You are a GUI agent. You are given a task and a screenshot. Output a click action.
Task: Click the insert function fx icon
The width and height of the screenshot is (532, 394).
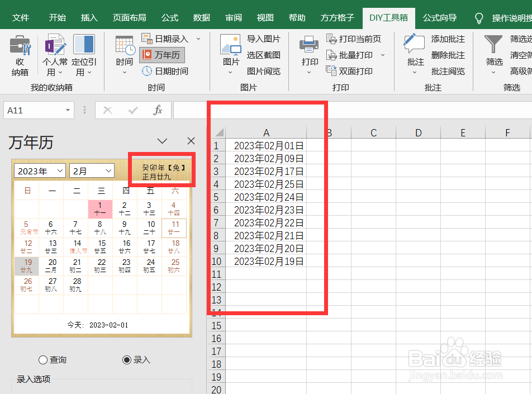(158, 110)
